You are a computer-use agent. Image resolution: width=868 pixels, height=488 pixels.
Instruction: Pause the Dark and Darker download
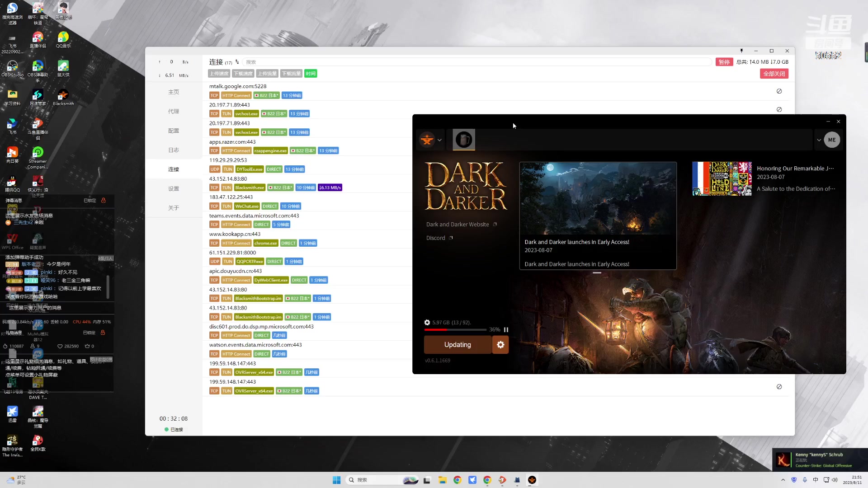506,330
